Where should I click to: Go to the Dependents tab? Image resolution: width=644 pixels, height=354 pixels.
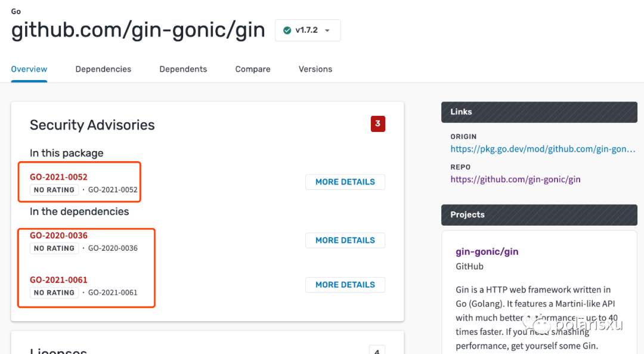183,69
